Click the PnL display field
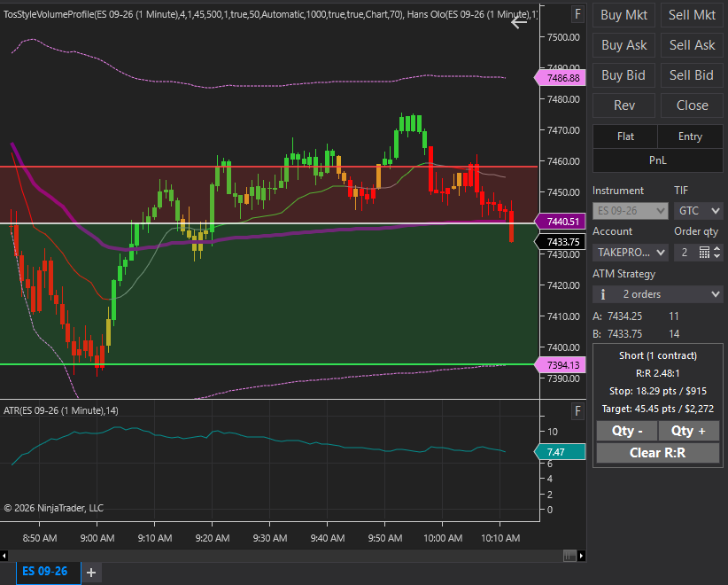This screenshot has height=585, width=728. pos(657,160)
